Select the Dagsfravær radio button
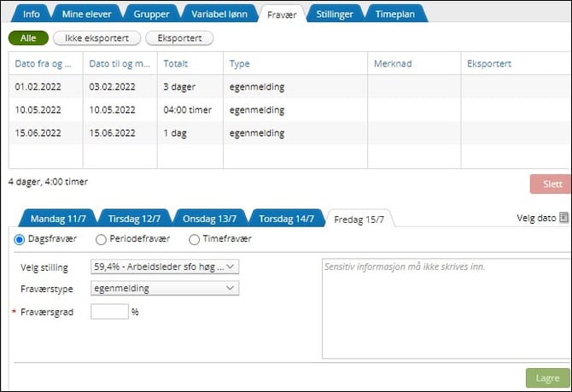572x392 pixels. 20,240
